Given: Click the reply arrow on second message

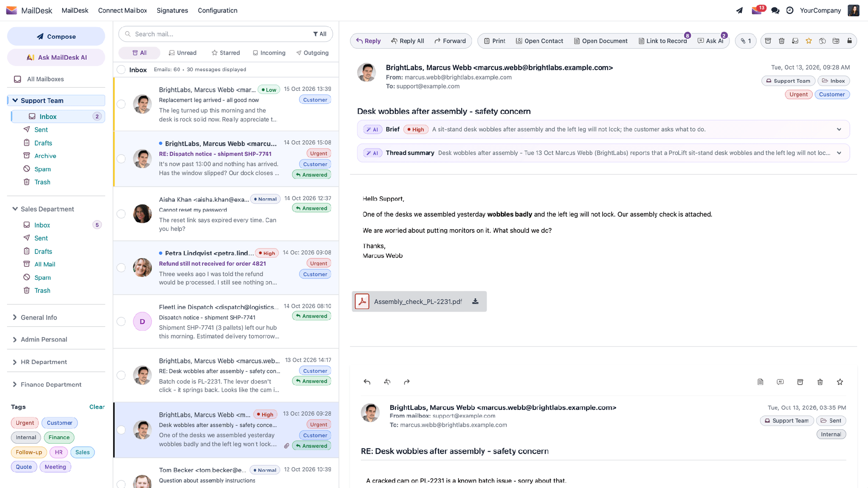Looking at the screenshot, I should [367, 382].
